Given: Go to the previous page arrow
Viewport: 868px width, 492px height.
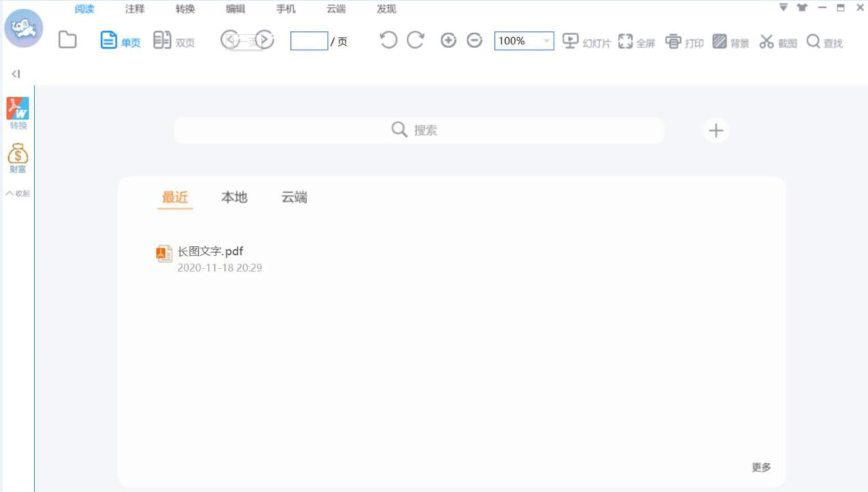Looking at the screenshot, I should click(x=230, y=40).
